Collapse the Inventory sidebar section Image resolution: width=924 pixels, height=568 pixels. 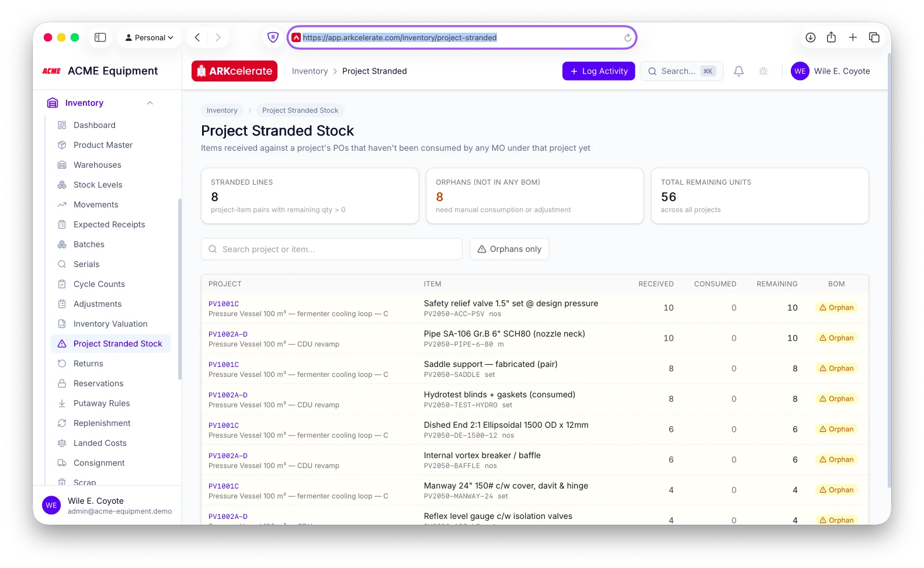(x=150, y=103)
